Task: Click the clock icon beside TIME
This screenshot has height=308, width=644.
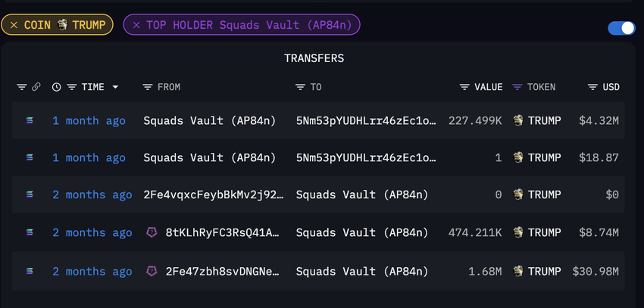Action: (57, 87)
